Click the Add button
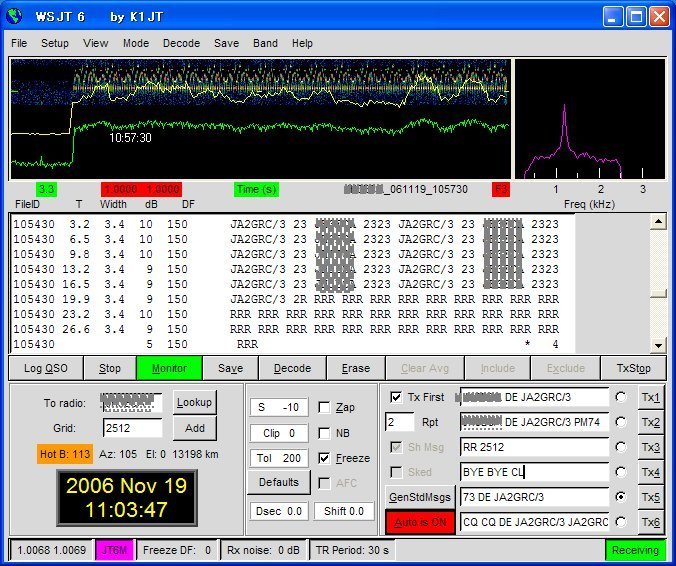Screen dimensions: 676x566 pos(194,428)
